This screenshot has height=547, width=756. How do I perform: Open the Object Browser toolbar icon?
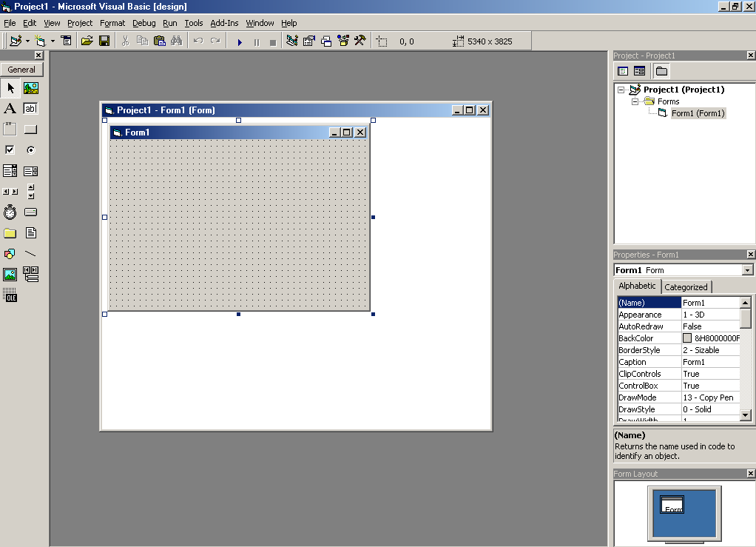pyautogui.click(x=343, y=41)
